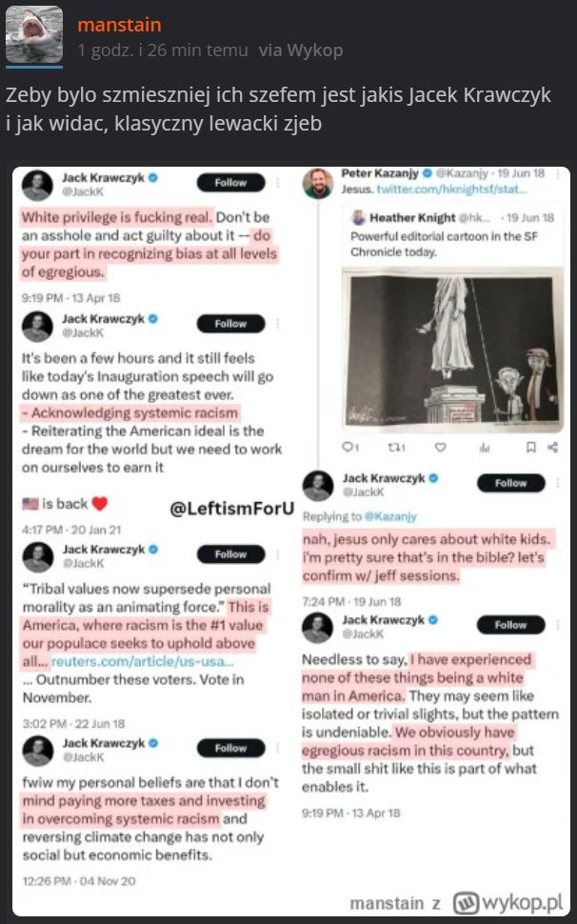The width and height of the screenshot is (577, 924).
Task: Open the manstain username profile link
Action: coord(120,25)
